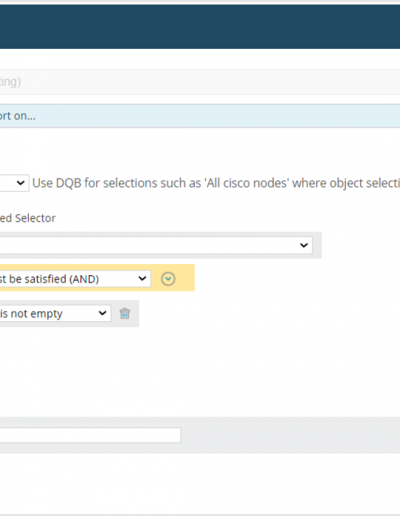The width and height of the screenshot is (400, 516).
Task: Delete the condition using the trash icon
Action: pos(125,313)
